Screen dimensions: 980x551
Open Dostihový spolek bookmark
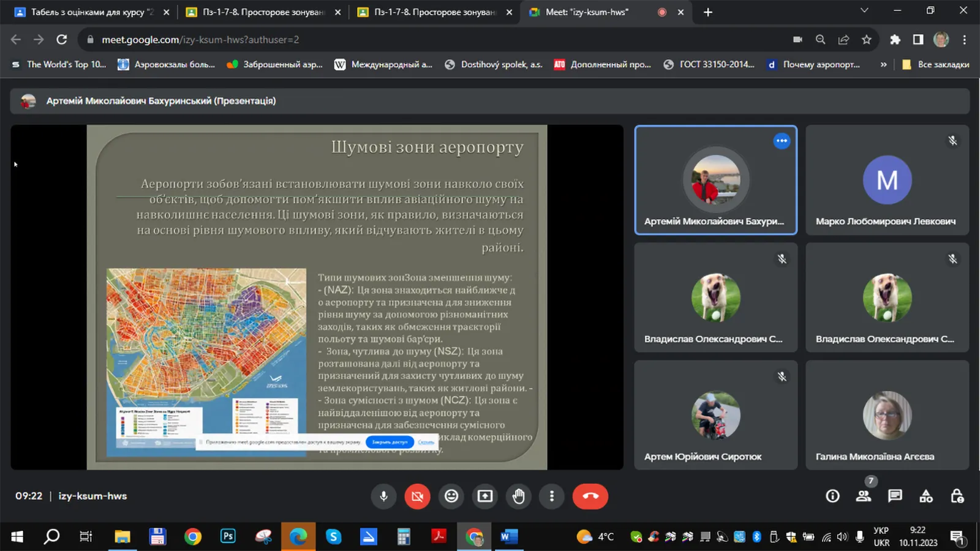(493, 64)
